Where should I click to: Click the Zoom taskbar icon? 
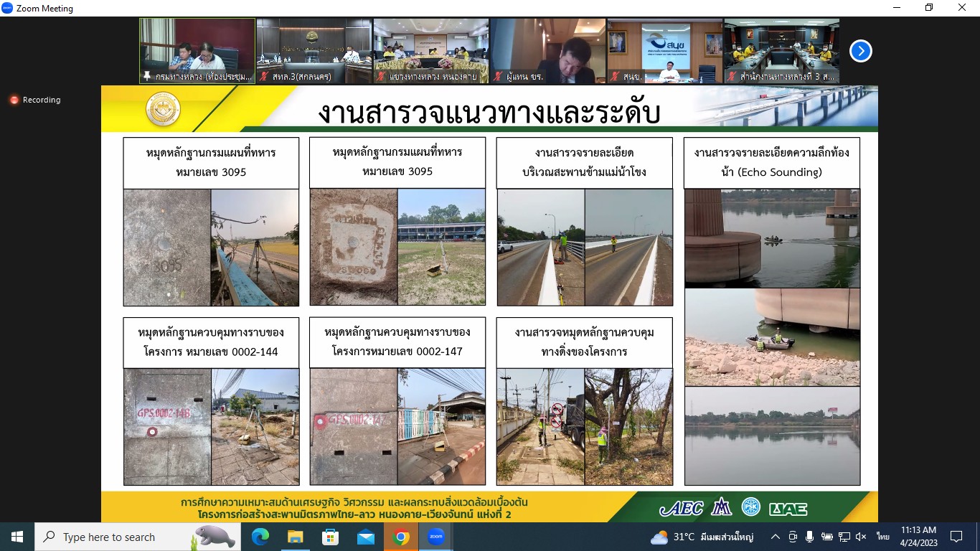(436, 537)
